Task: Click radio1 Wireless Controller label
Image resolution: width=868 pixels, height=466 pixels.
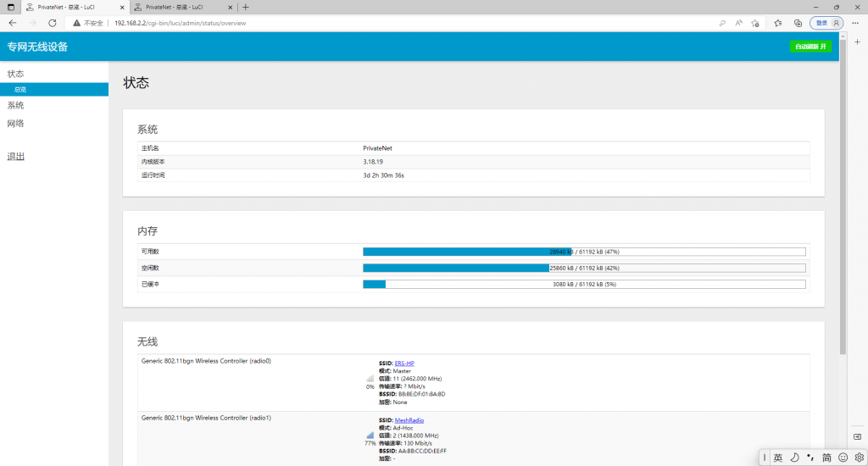Action: pyautogui.click(x=206, y=418)
